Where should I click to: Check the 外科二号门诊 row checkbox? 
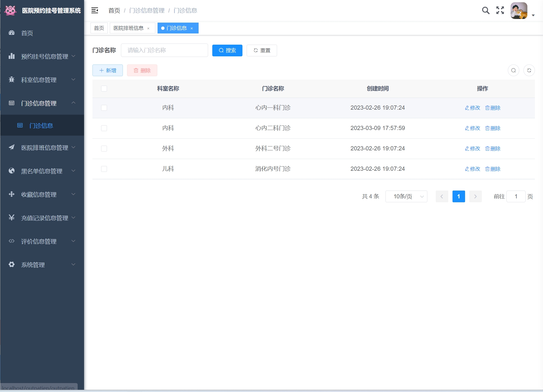tap(104, 148)
